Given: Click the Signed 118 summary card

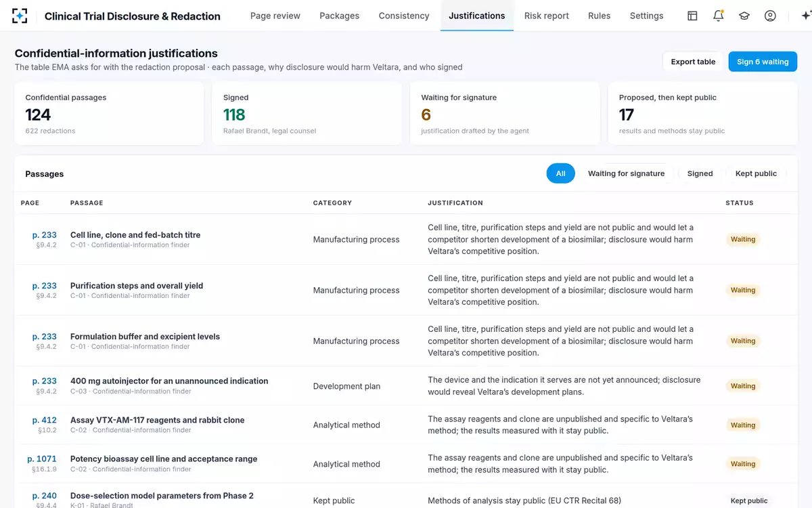Looking at the screenshot, I should (x=307, y=113).
